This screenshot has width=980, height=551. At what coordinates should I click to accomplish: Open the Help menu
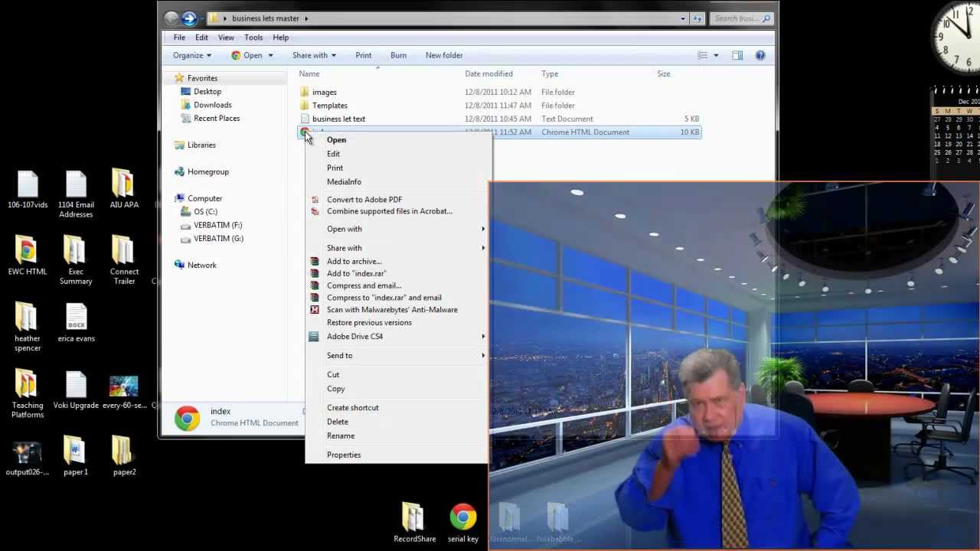pos(281,37)
